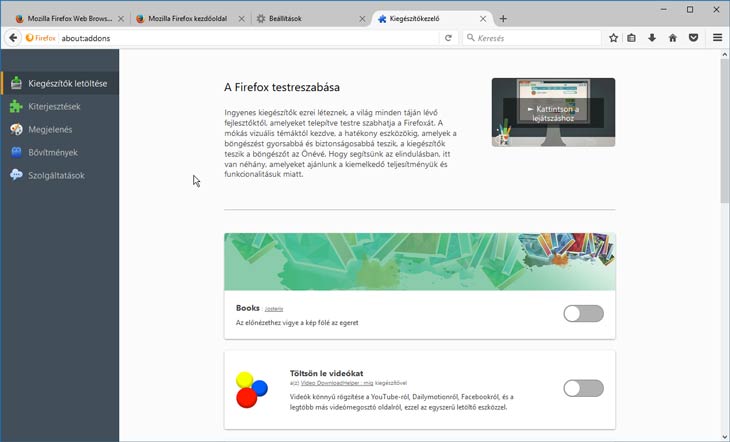Click the 'Töltsön le videókat' title
Screen dimensions: 730x442
[x=326, y=373]
